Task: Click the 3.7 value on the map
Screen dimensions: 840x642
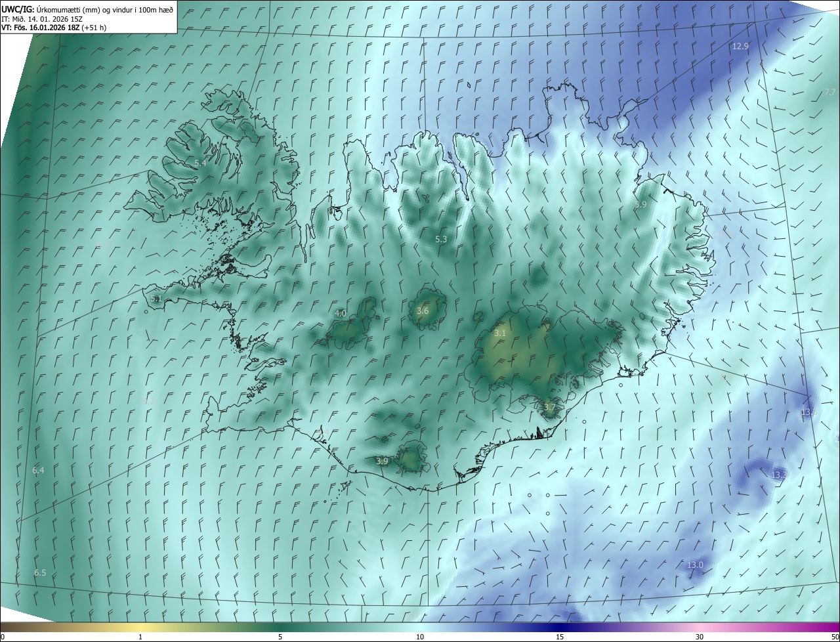Action: tap(549, 408)
